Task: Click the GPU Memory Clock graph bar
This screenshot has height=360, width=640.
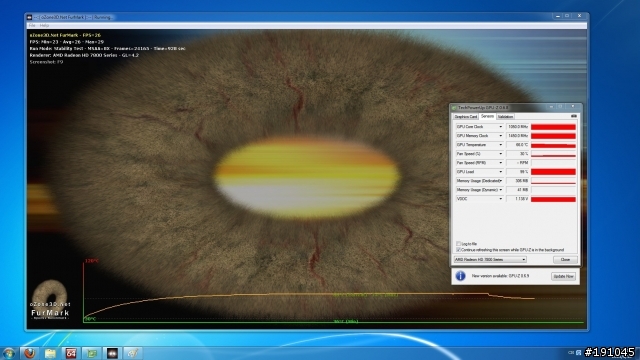Action: coord(553,136)
